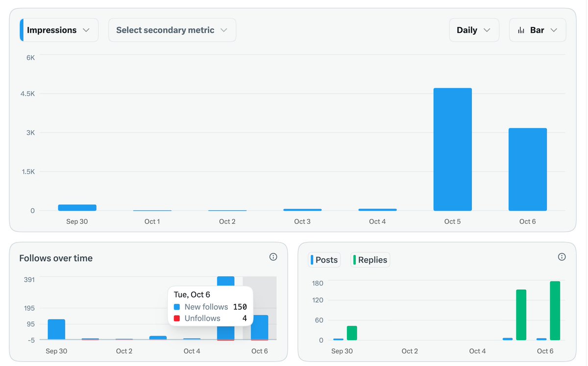The height and width of the screenshot is (366, 588).
Task: Open the Impressions primary metric dropdown
Action: click(59, 30)
